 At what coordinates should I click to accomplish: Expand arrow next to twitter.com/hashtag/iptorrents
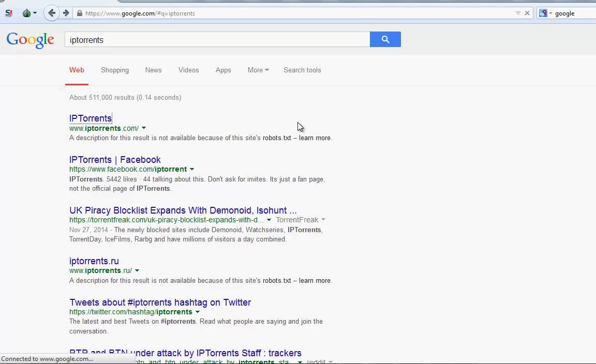click(x=197, y=312)
